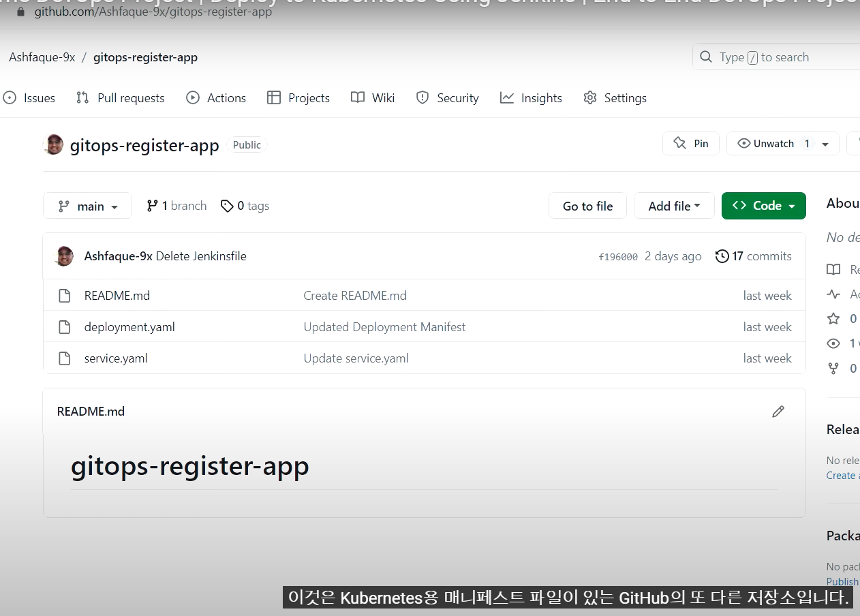View the 0 tags link
860x616 pixels.
tap(245, 206)
